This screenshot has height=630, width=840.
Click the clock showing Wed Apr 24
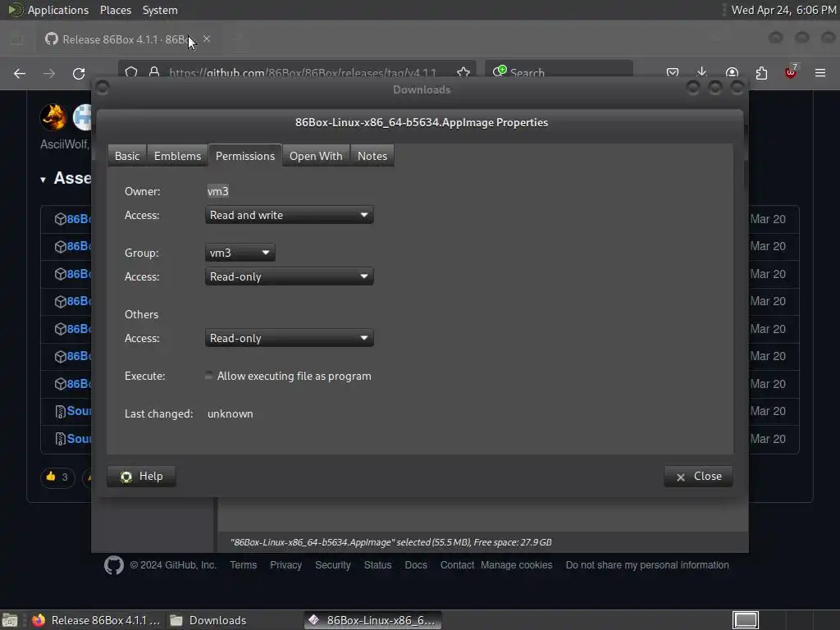click(783, 10)
